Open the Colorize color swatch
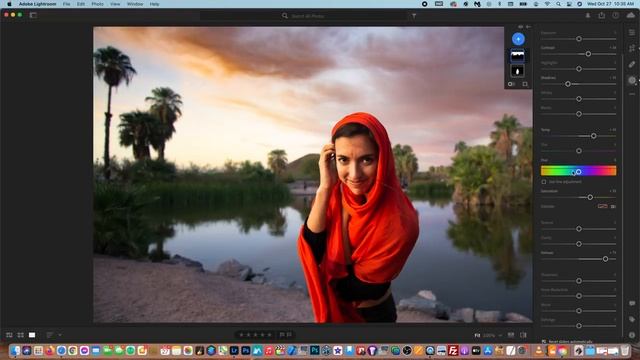Viewport: 640px width, 360px height. (602, 207)
